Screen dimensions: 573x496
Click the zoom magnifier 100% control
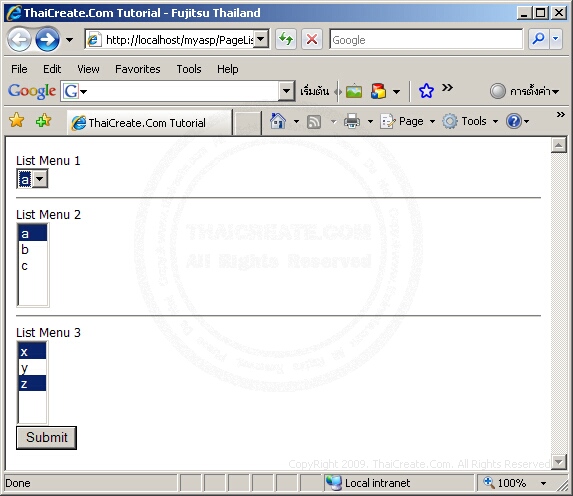pos(505,483)
